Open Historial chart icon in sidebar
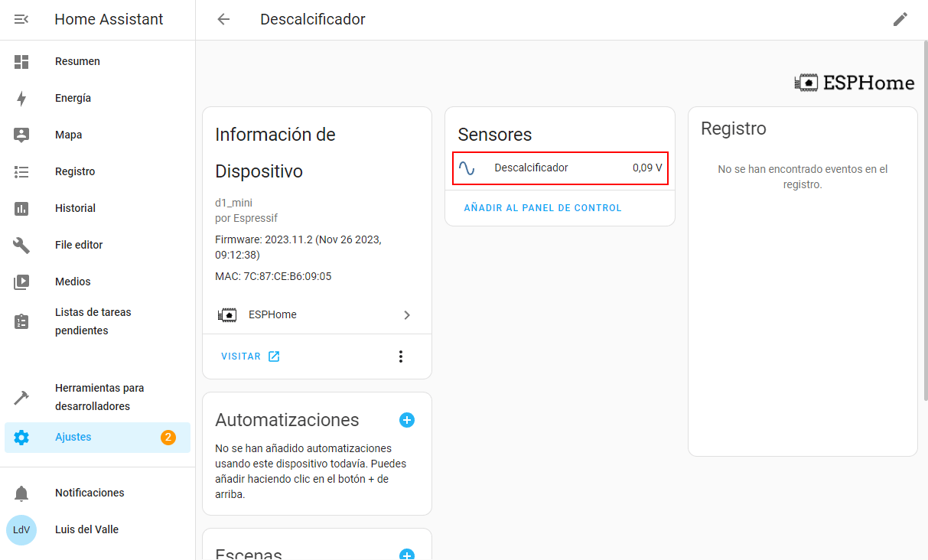 (21, 208)
